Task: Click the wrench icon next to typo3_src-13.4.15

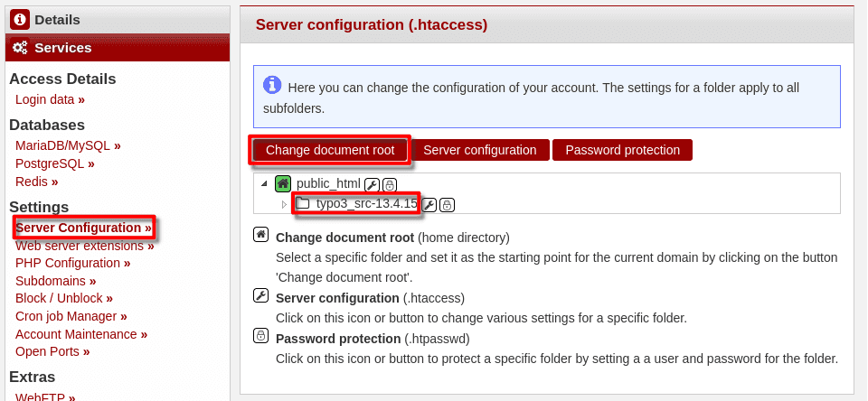Action: pos(429,205)
